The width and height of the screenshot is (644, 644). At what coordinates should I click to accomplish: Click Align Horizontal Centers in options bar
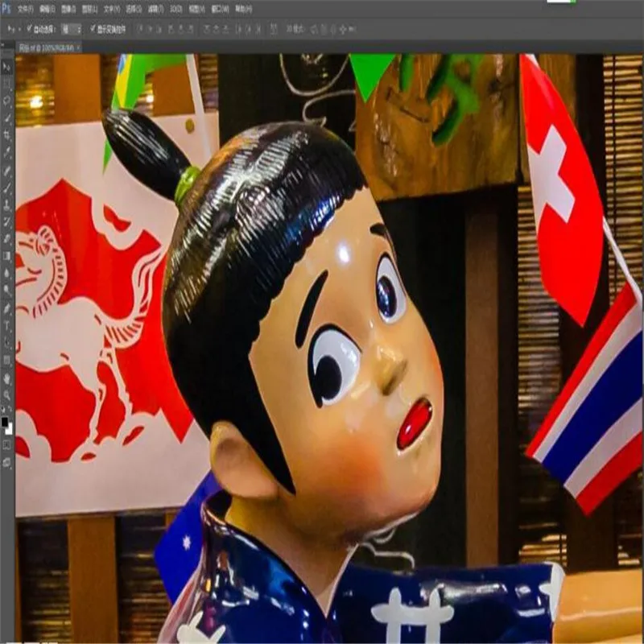pyautogui.click(x=181, y=29)
